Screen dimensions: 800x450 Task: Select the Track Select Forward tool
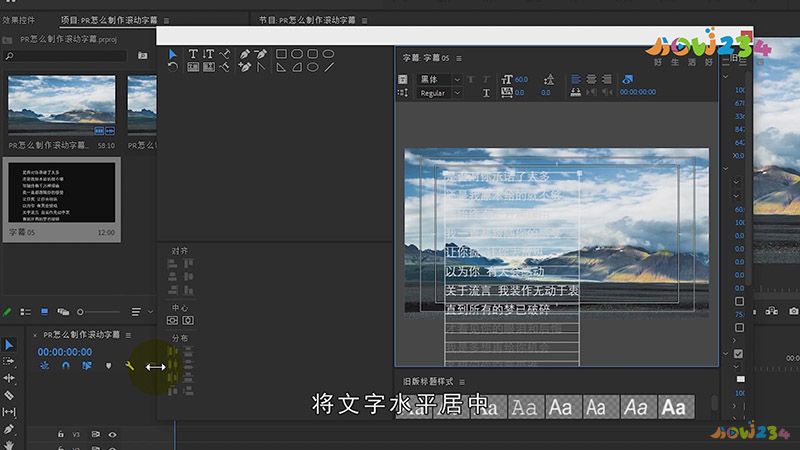9,361
